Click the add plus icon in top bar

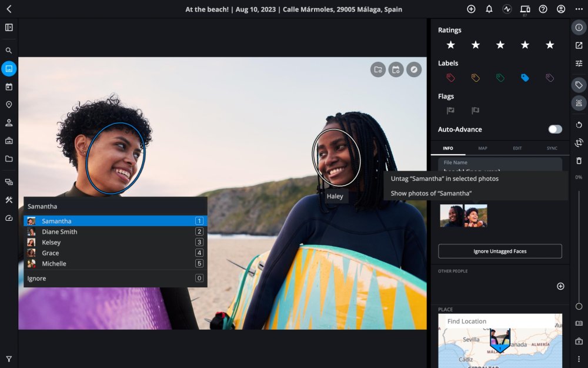pyautogui.click(x=471, y=9)
